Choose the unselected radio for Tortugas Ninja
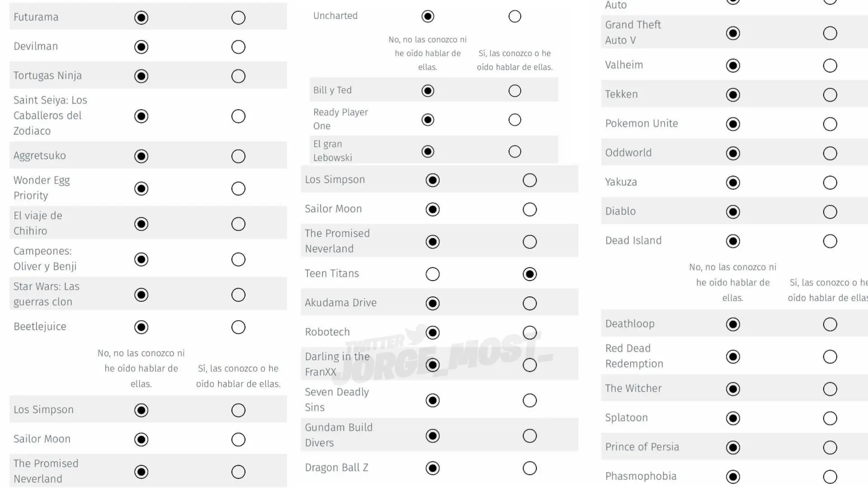The width and height of the screenshot is (868, 488). click(238, 76)
